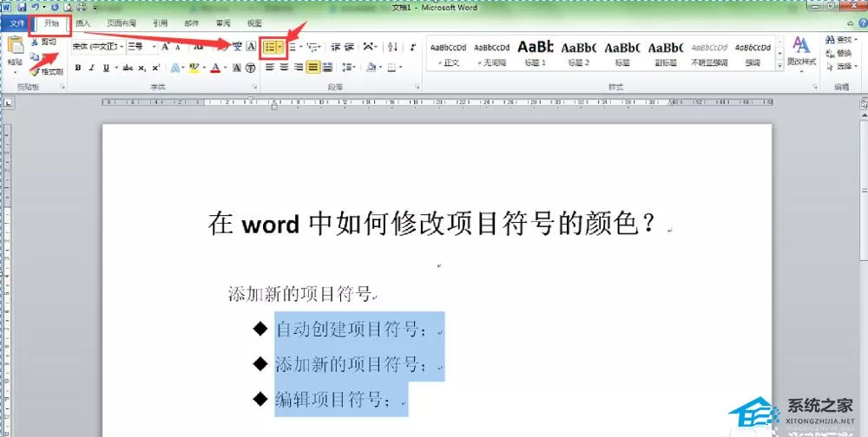Expand the styles gallery More arrow
Image resolution: width=868 pixels, height=437 pixels.
point(780,66)
